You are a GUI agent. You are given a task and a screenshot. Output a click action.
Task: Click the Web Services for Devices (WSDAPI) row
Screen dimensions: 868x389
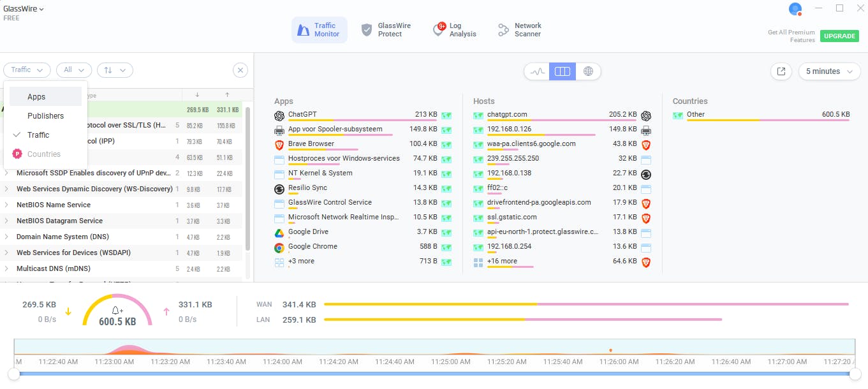[121, 253]
